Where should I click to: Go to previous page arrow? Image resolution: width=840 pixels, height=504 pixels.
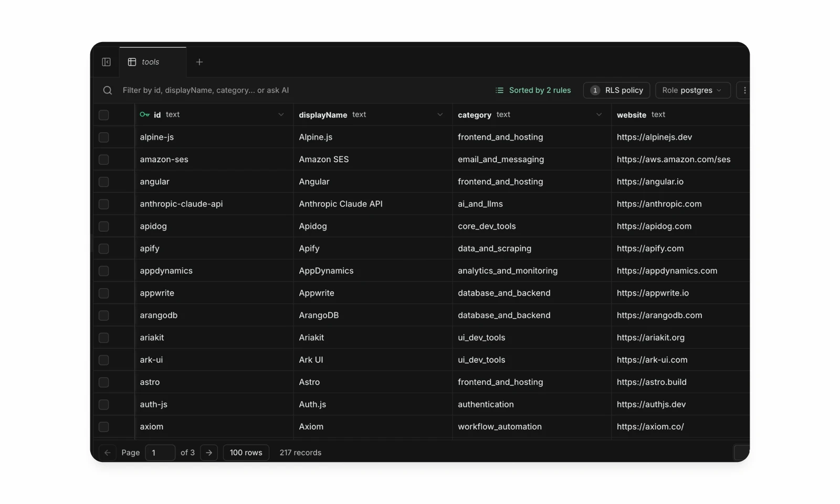click(107, 453)
